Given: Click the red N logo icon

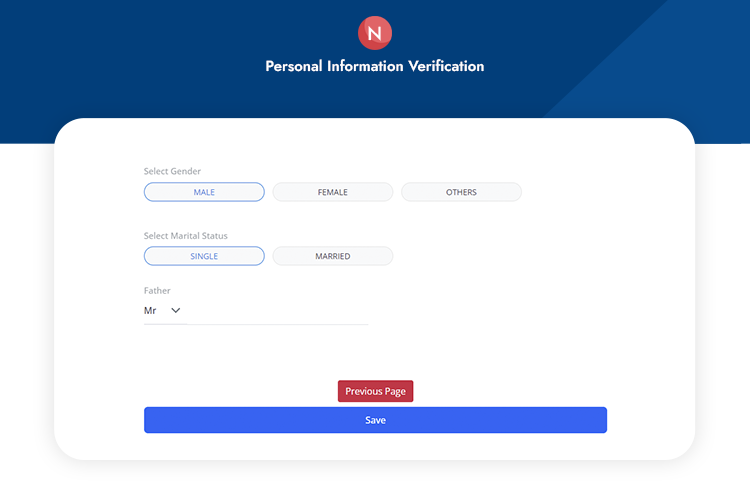Looking at the screenshot, I should 375,33.
